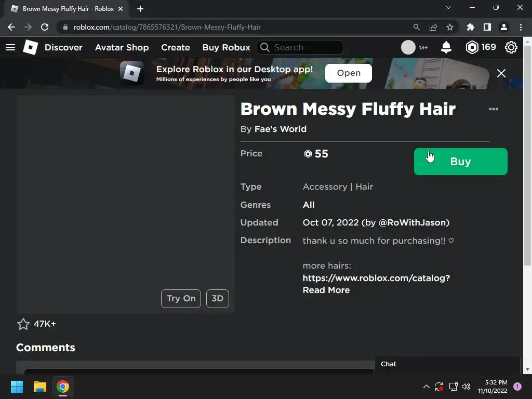Screen dimensions: 532x399
Task: Open Buy Robux page
Action: click(227, 47)
